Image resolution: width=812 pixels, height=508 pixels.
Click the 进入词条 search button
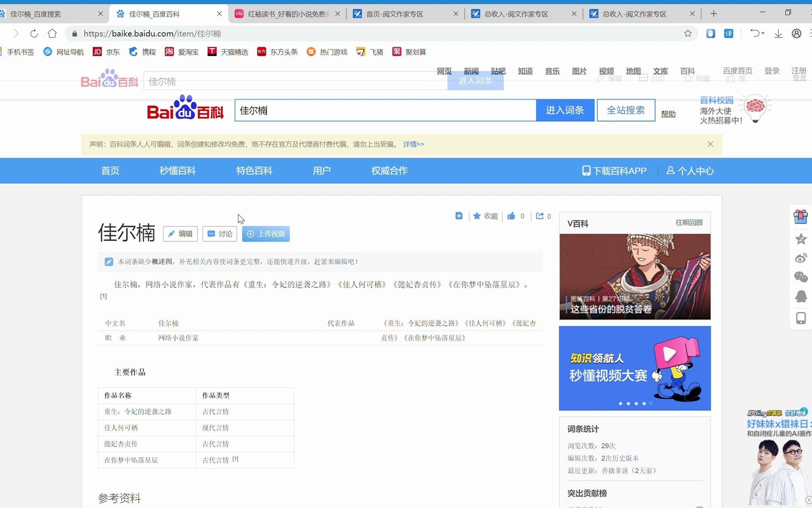pyautogui.click(x=565, y=110)
